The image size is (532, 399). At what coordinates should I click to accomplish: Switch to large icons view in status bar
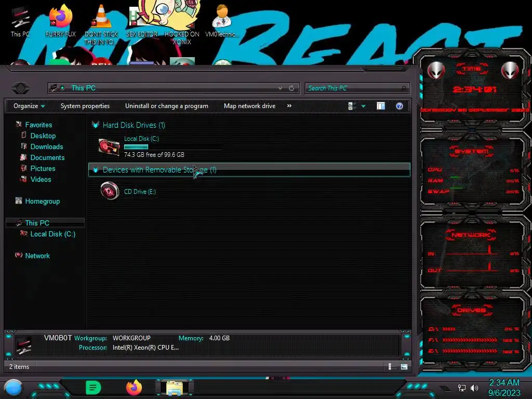tap(404, 366)
